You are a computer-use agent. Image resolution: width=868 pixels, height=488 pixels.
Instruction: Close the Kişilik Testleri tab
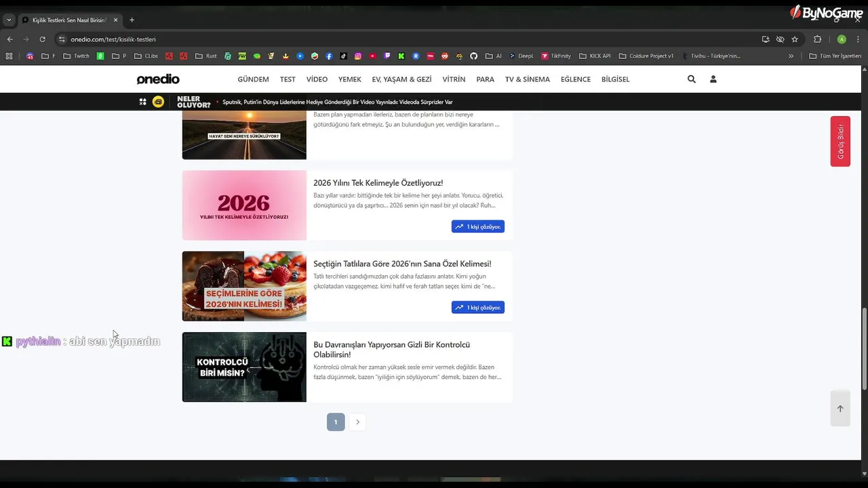(x=115, y=20)
